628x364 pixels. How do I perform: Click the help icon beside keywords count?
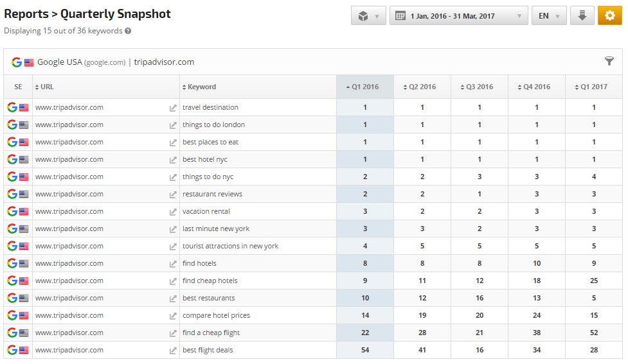coord(129,31)
